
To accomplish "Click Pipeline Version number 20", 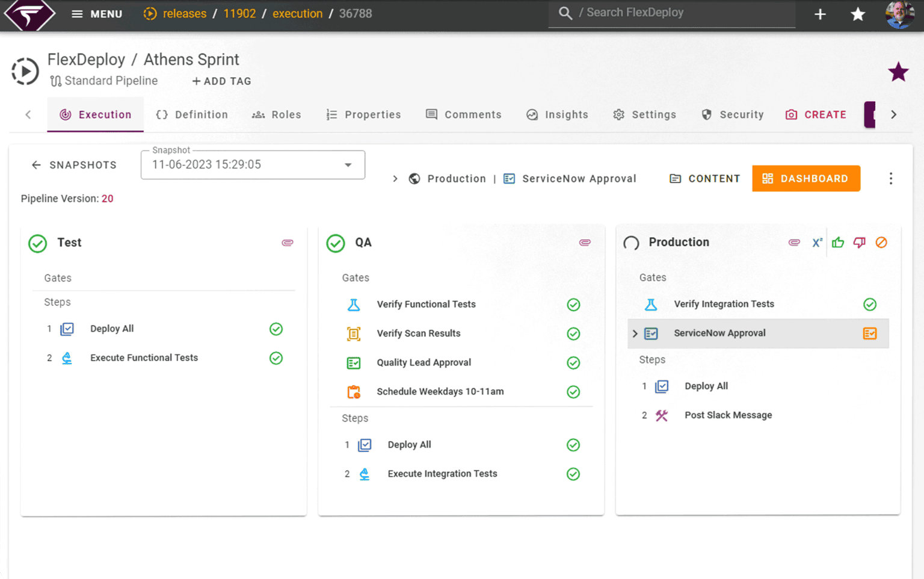I will (107, 199).
